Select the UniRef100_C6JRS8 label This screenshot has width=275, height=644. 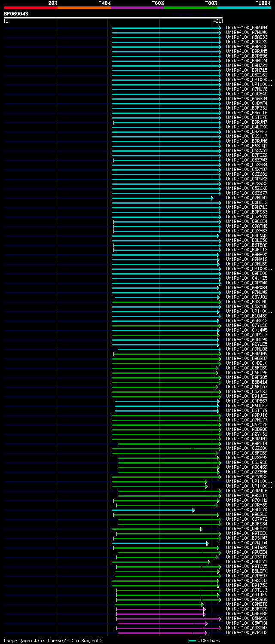(x=247, y=462)
